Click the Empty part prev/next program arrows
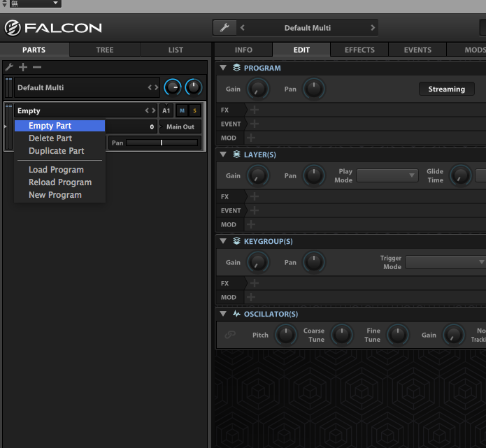The image size is (486, 448). tap(150, 110)
